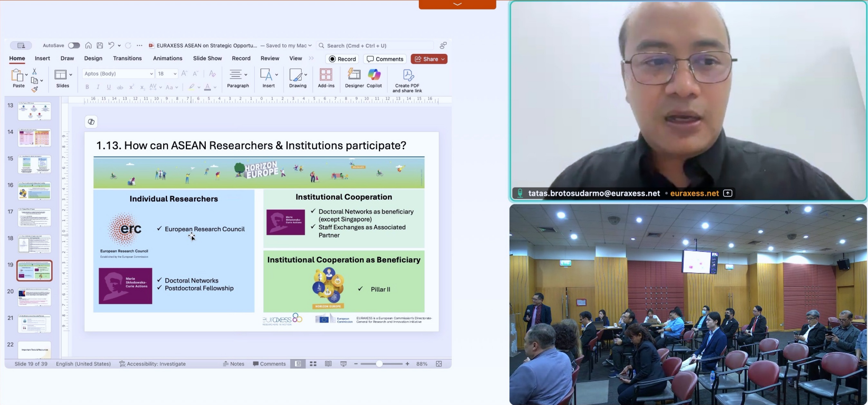Click the Copilot icon in ribbon
Viewport: 868px width, 405px height.
point(374,75)
